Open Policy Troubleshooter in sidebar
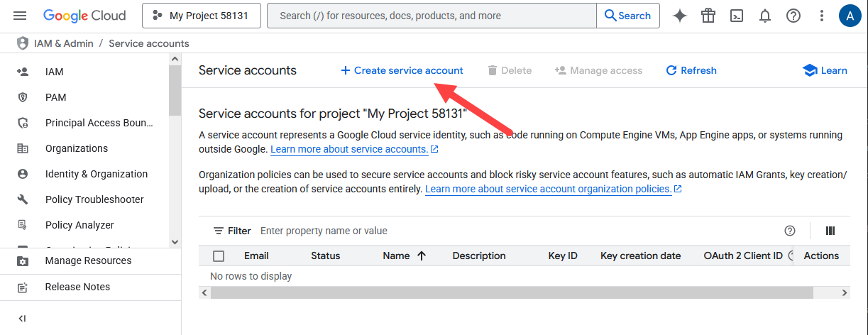Viewport: 868px width, 335px height. (94, 199)
